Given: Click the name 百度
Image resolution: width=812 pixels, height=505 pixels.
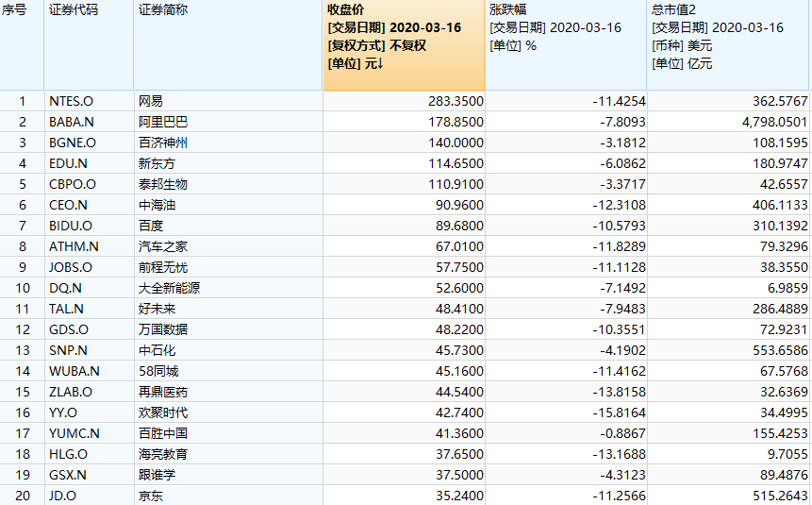Looking at the screenshot, I should click(x=151, y=226).
